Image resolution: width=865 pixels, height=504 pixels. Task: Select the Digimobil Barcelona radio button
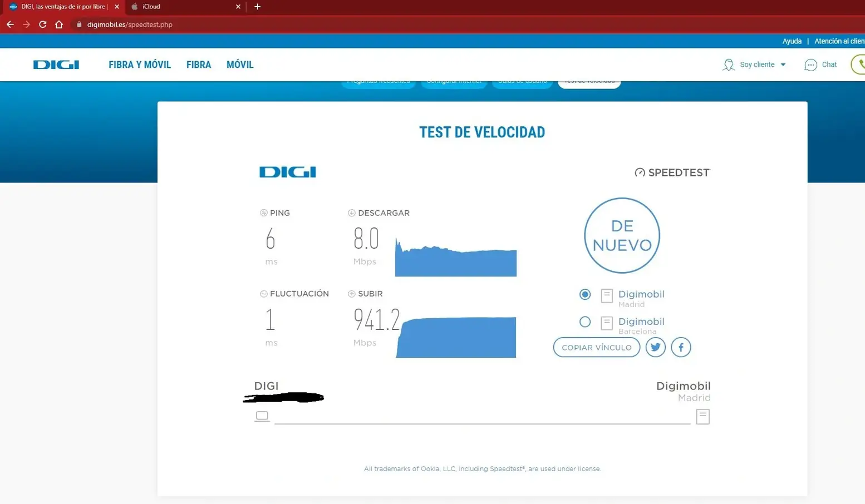click(584, 322)
